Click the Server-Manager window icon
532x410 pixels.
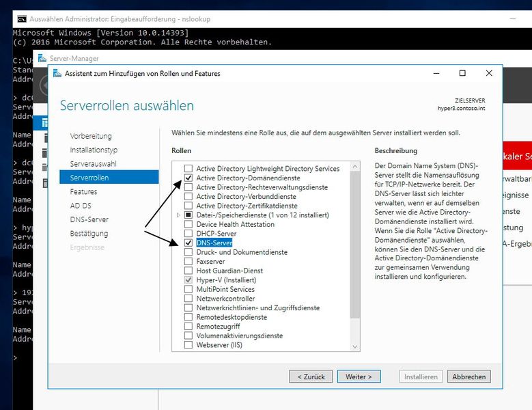(x=42, y=58)
